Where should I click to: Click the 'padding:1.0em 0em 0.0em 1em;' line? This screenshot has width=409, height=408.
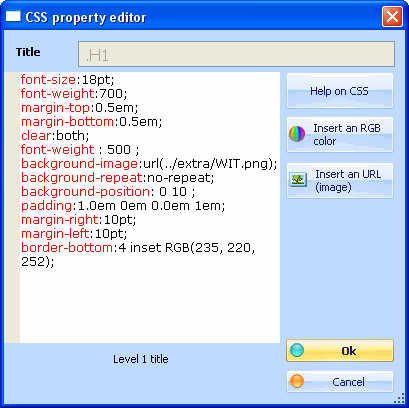(123, 206)
